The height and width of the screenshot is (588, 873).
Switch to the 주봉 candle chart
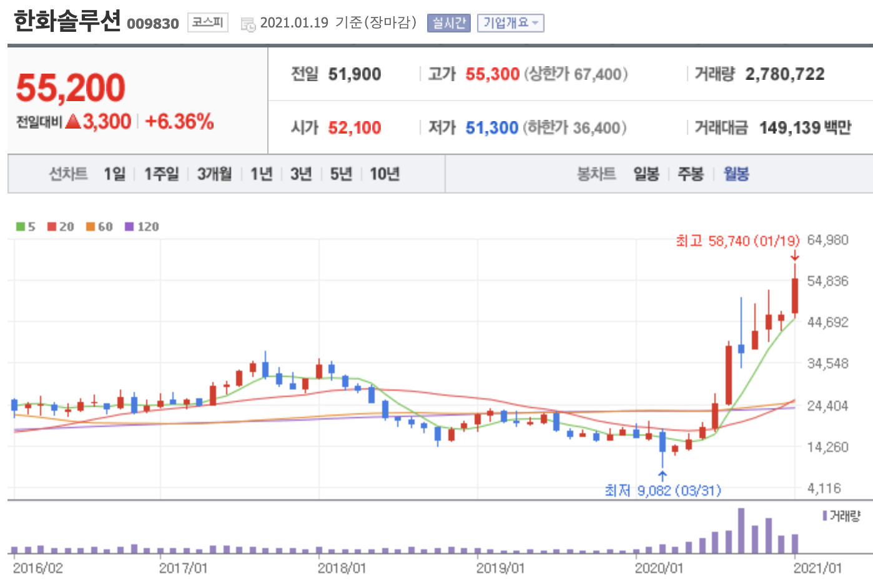tap(691, 174)
